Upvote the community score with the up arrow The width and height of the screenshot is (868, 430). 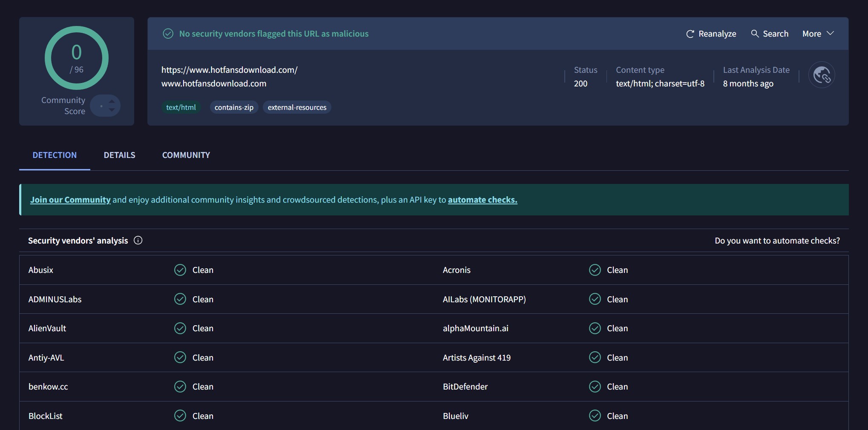(x=112, y=101)
